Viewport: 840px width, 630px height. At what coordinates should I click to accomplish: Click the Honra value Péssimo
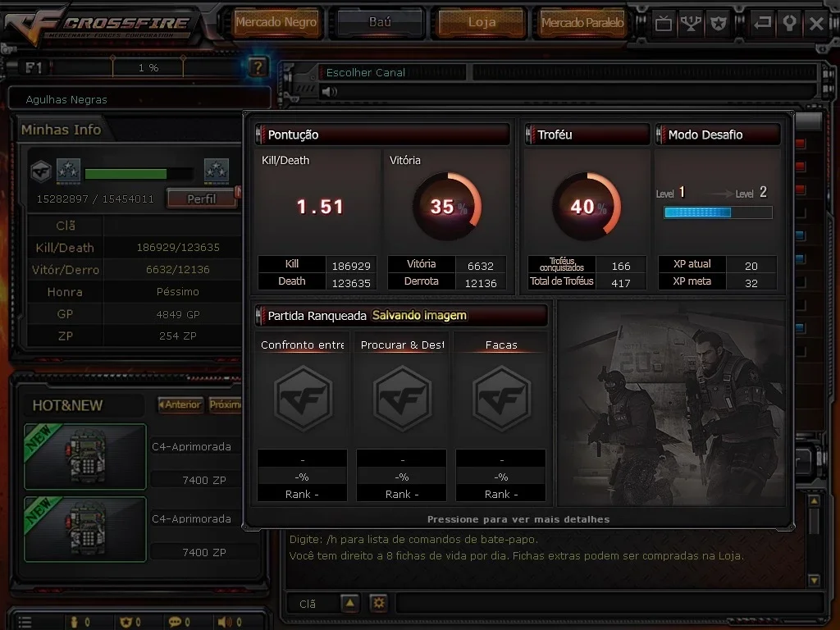point(178,291)
